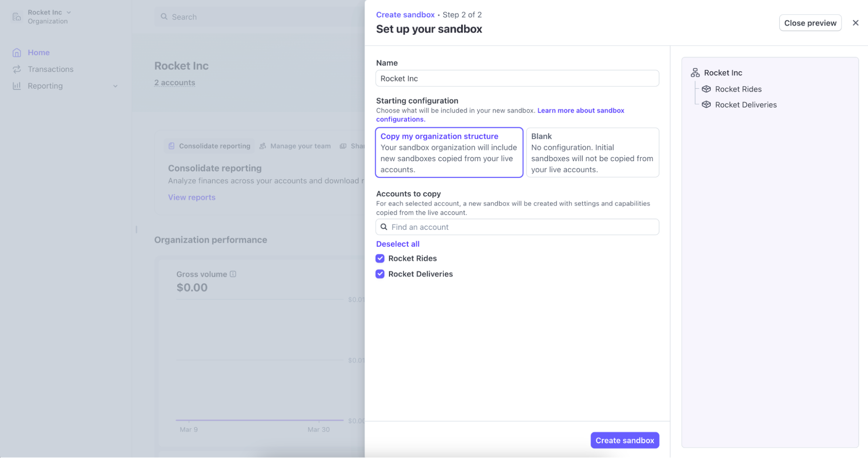Switch to the Consolidate reporting tab
This screenshot has height=458, width=868.
(x=209, y=146)
